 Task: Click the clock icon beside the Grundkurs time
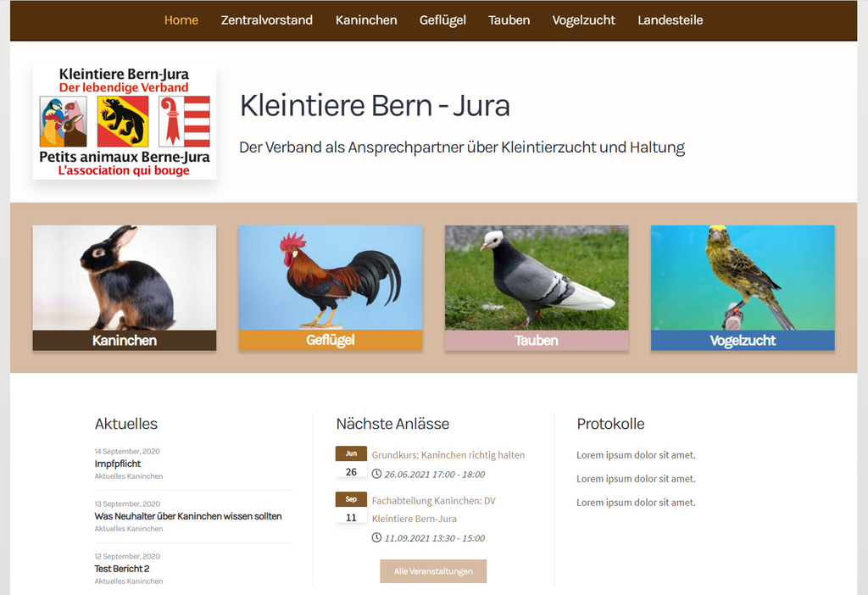[x=376, y=475]
